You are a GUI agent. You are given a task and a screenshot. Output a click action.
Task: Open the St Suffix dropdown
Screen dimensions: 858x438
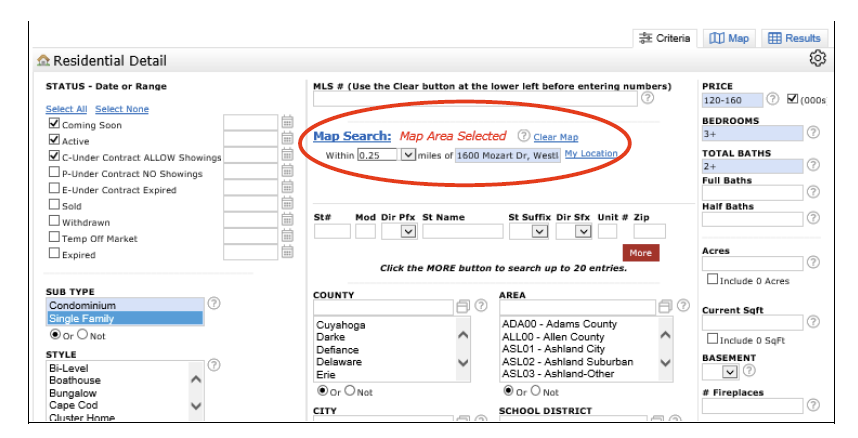pyautogui.click(x=540, y=232)
